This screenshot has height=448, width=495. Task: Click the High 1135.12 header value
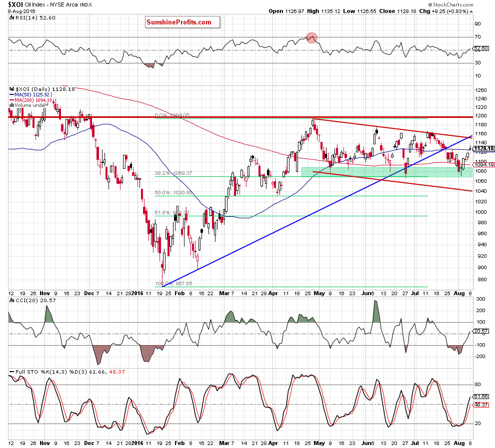(x=323, y=11)
